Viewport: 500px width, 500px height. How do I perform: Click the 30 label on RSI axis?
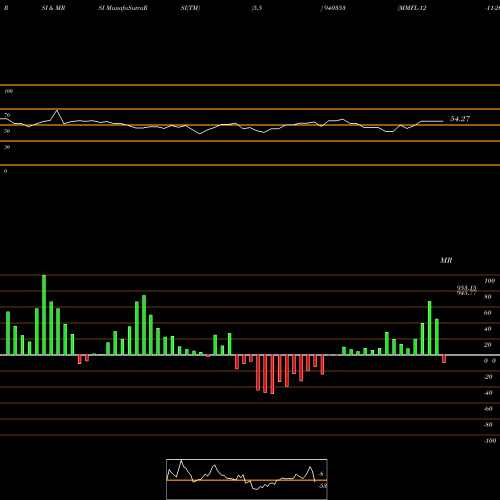[7, 147]
